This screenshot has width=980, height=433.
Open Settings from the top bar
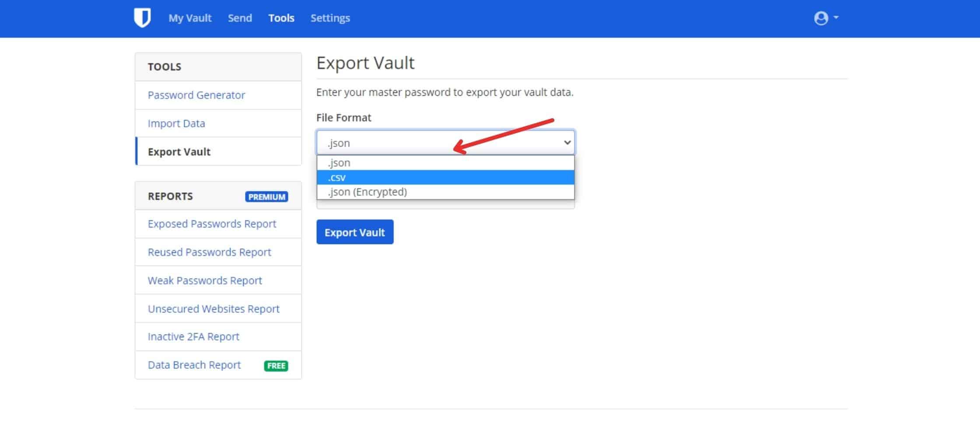click(x=330, y=18)
